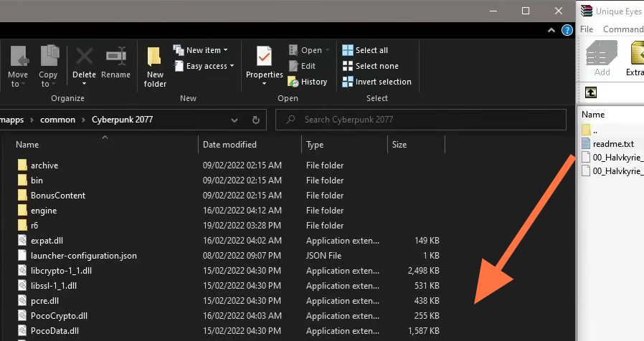Click the WinRAR title bar app icon
Image resolution: width=644 pixels, height=341 pixels.
[x=586, y=11]
